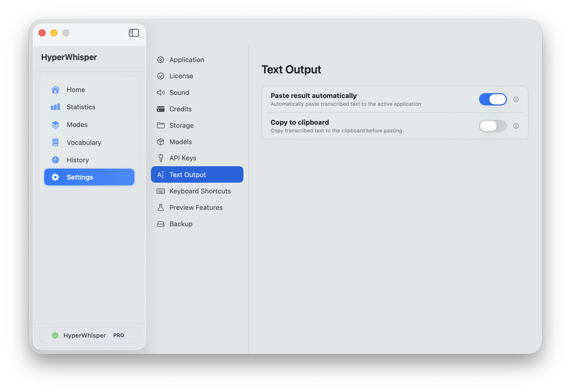
Task: Click the Credits card icon
Action: click(x=161, y=109)
